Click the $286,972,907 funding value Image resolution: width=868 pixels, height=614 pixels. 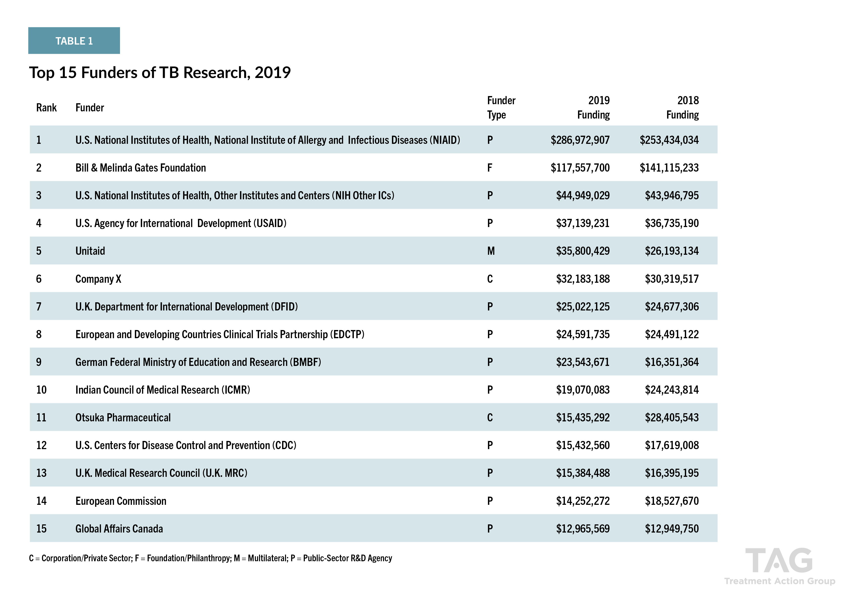(580, 140)
